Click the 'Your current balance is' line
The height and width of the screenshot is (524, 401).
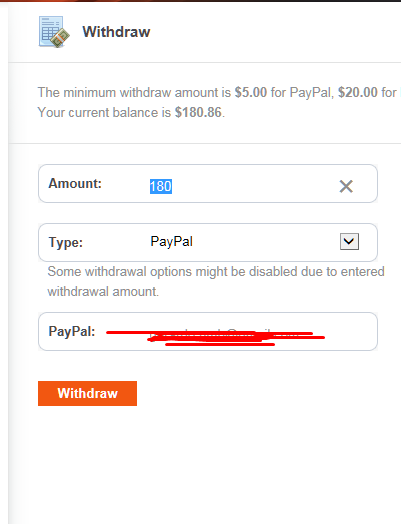pos(131,112)
